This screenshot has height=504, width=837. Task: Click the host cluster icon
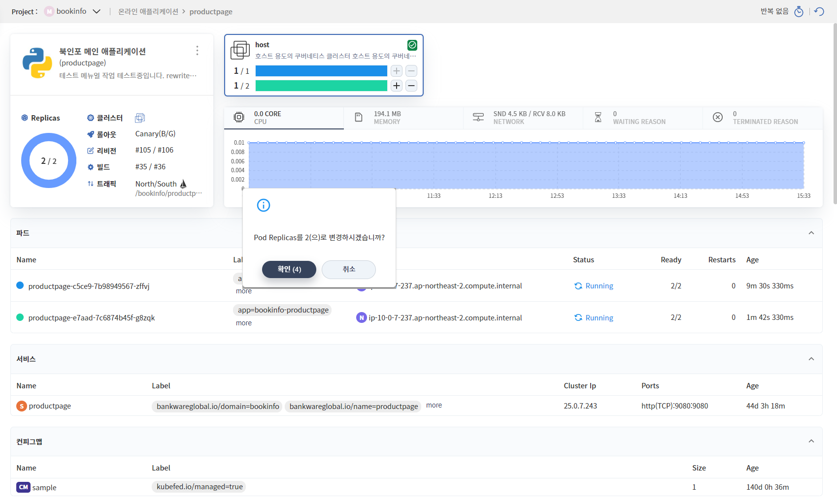click(x=240, y=50)
